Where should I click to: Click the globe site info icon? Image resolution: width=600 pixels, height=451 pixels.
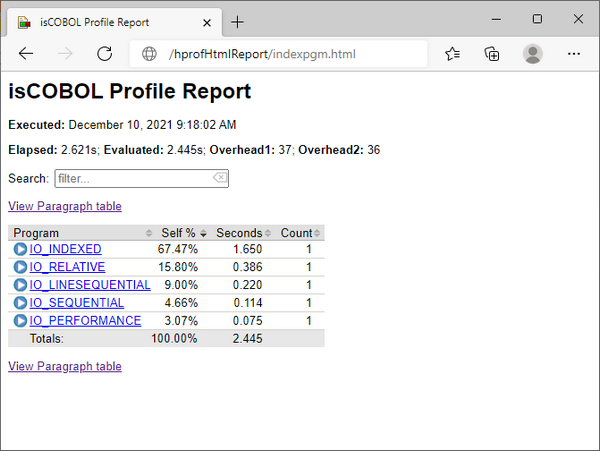click(x=149, y=54)
